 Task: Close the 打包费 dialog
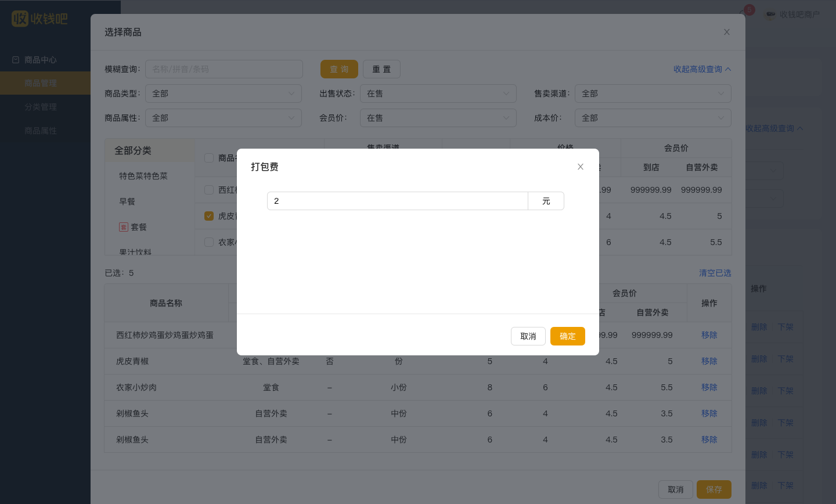click(580, 167)
